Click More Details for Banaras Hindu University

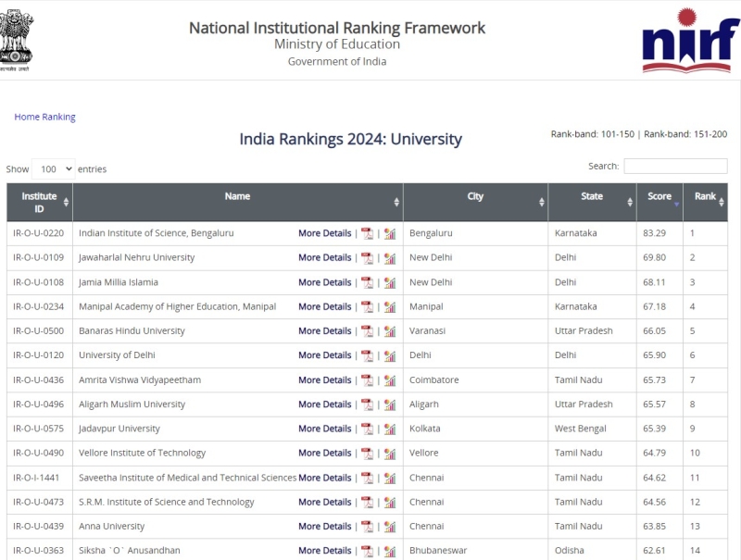325,331
